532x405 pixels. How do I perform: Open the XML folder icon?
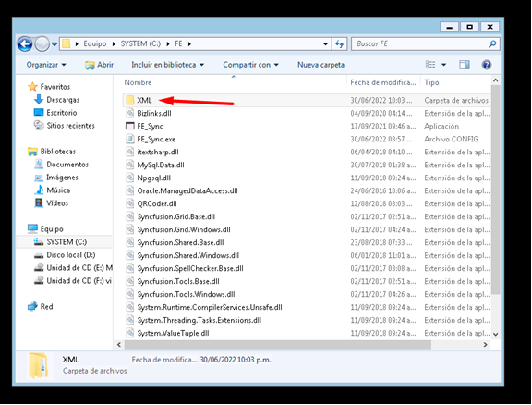coord(130,100)
